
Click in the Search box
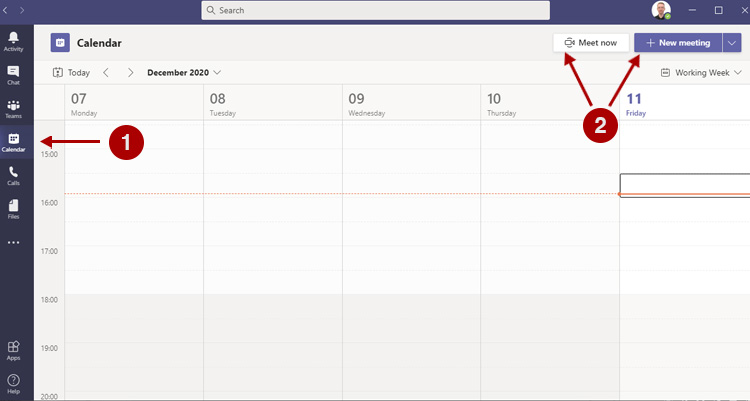coord(374,10)
